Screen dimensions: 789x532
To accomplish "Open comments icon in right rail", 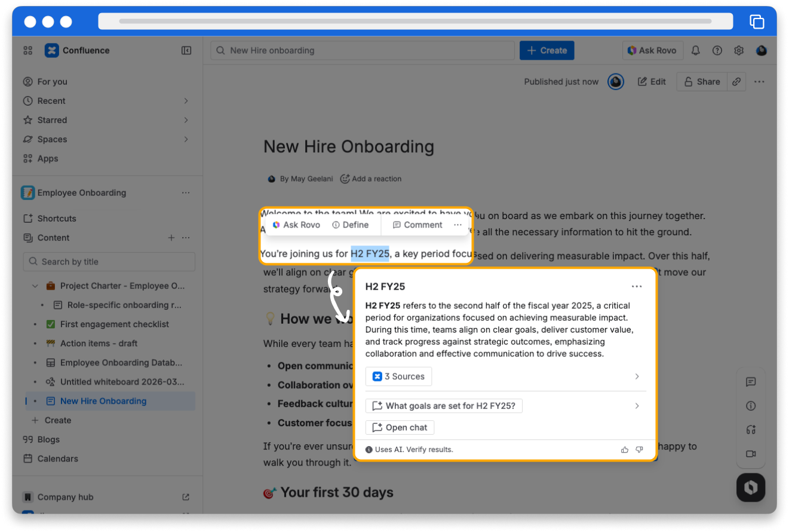I will pos(751,382).
